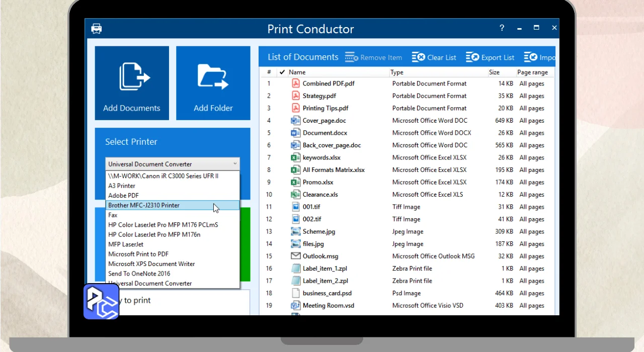The image size is (644, 352).
Task: Select the Outlook.msg document row
Action: click(319, 256)
